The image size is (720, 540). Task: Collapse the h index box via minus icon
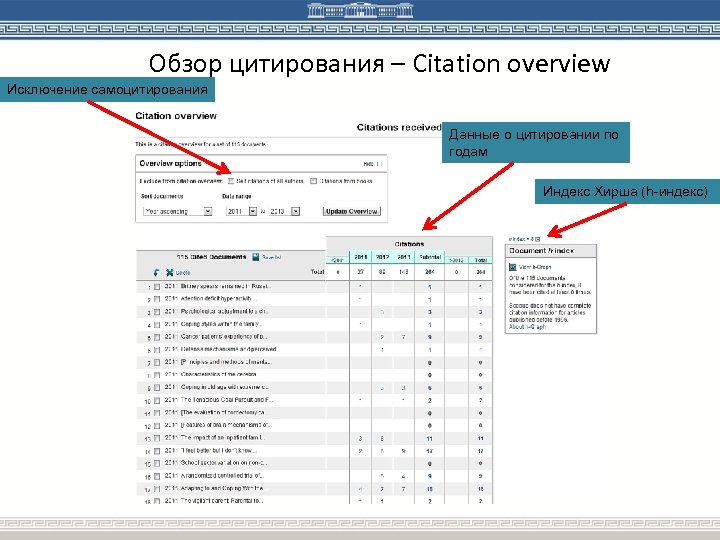[538, 239]
